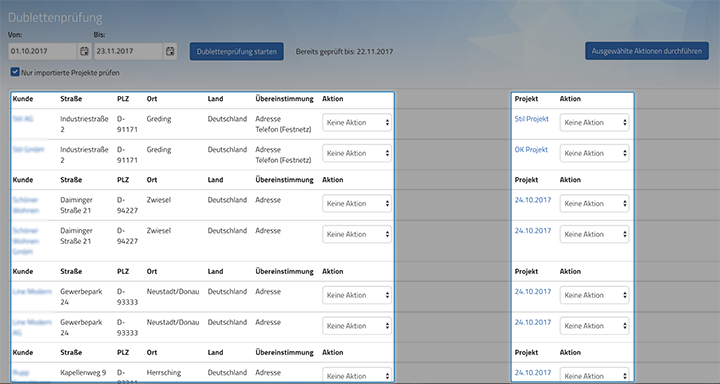Uncheck Nur importierte Projekte prüfen checkbox
720x384 pixels.
(x=15, y=72)
